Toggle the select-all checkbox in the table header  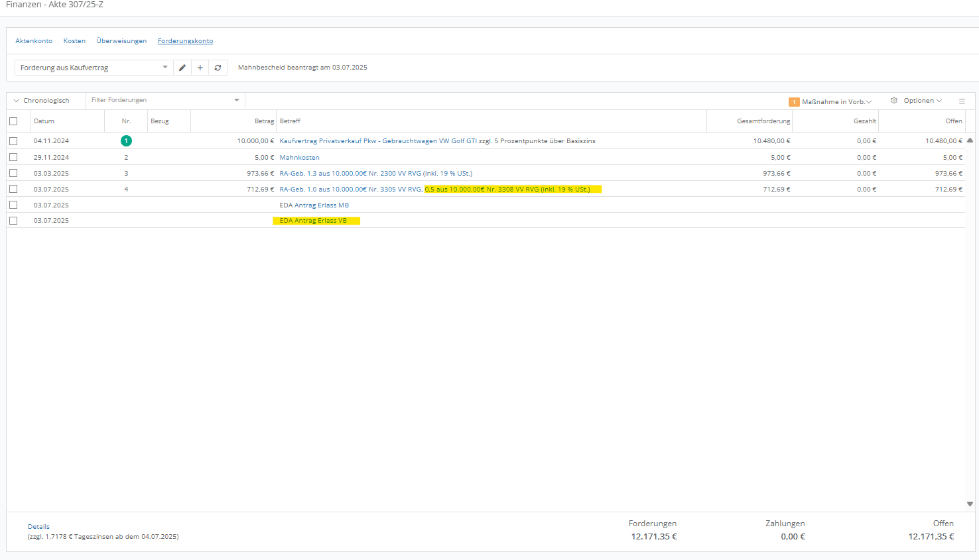pos(13,121)
